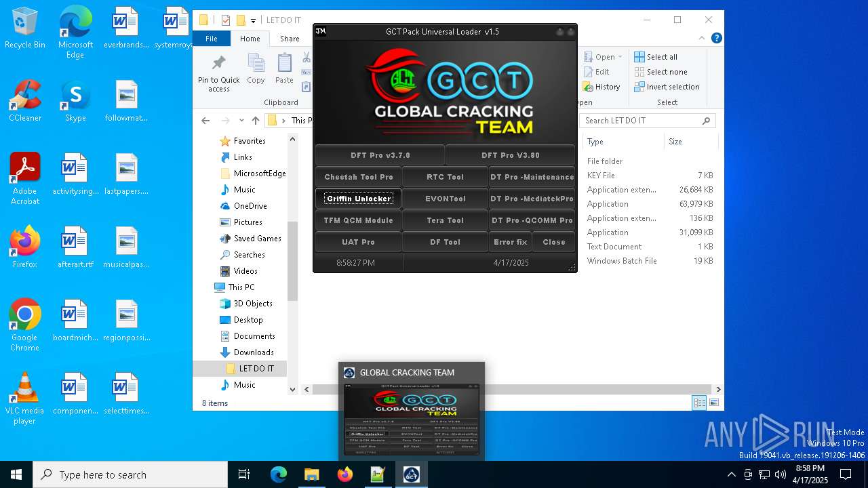Open DF Tool

coord(445,242)
